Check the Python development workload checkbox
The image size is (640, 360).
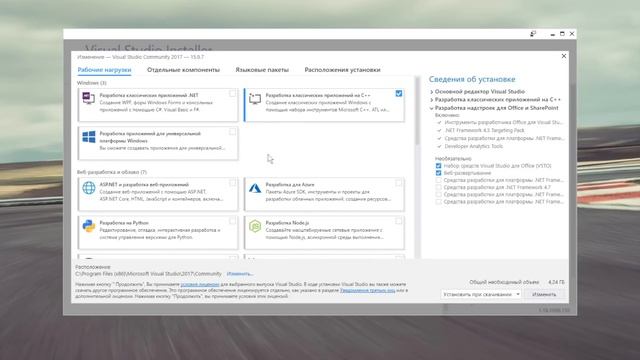coord(232,221)
